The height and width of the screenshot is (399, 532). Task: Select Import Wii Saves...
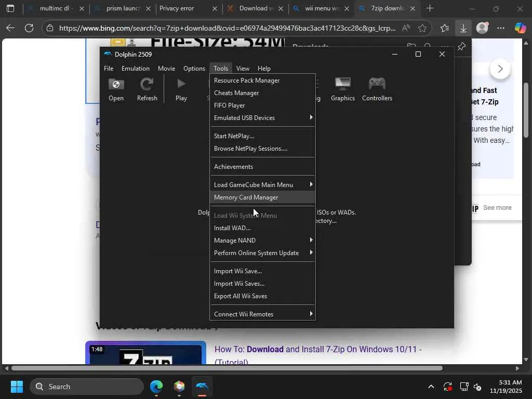(x=262, y=284)
